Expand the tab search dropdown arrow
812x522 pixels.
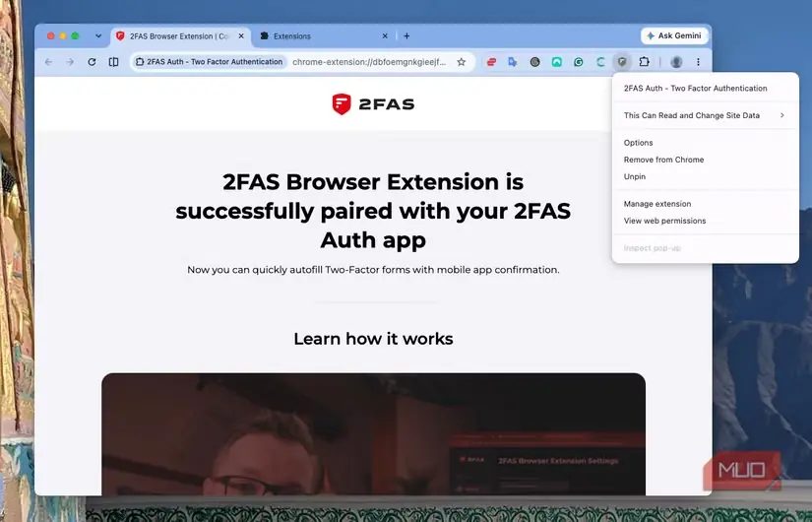pos(98,36)
